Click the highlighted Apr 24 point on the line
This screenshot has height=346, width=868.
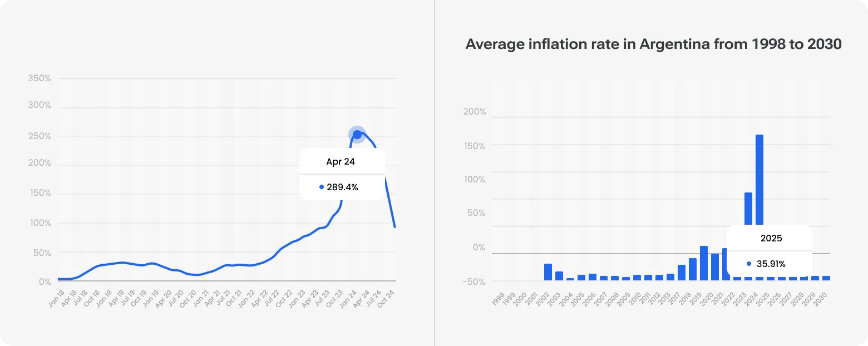(357, 135)
